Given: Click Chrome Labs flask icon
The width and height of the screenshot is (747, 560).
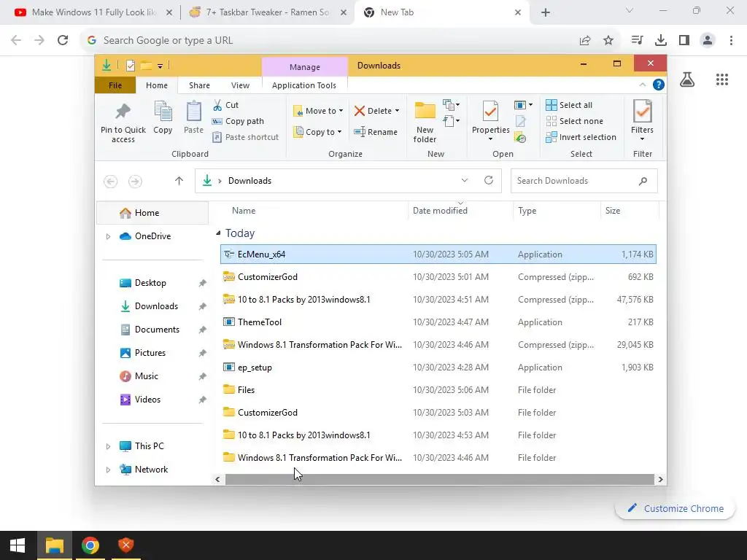Looking at the screenshot, I should pyautogui.click(x=687, y=79).
